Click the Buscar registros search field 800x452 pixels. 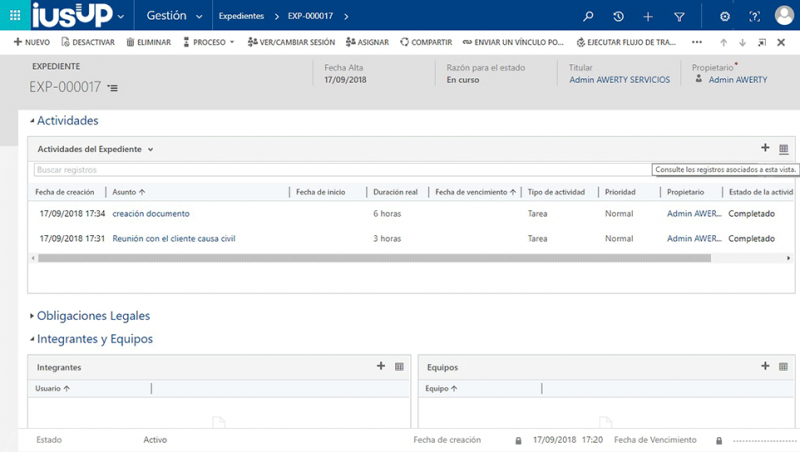coord(342,170)
